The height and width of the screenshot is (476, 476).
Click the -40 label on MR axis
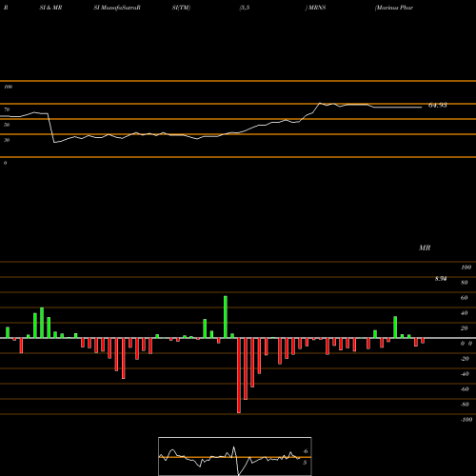(465, 374)
